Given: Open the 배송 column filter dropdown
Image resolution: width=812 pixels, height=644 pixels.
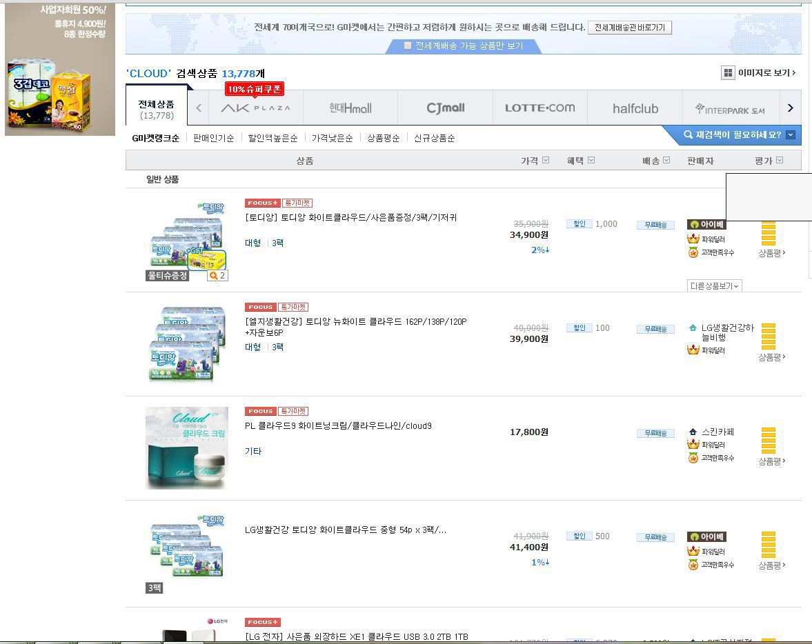Looking at the screenshot, I should point(666,161).
